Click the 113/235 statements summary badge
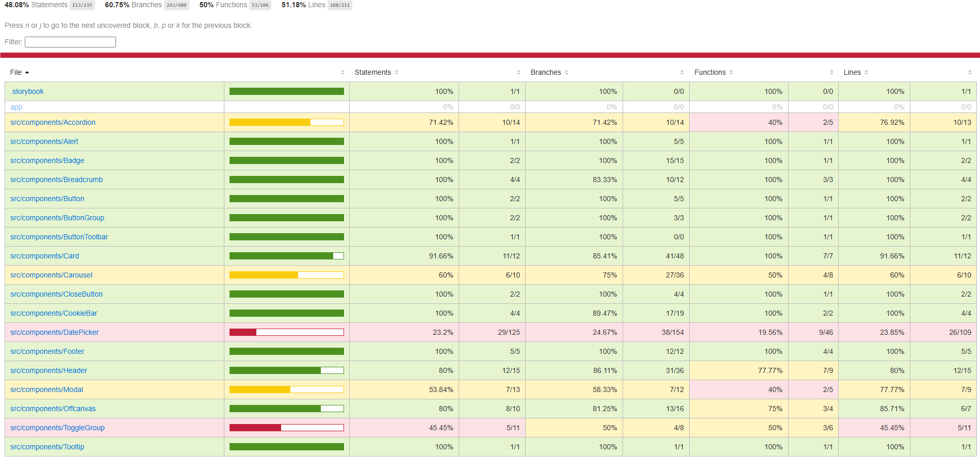The height and width of the screenshot is (472, 980). 82,5
